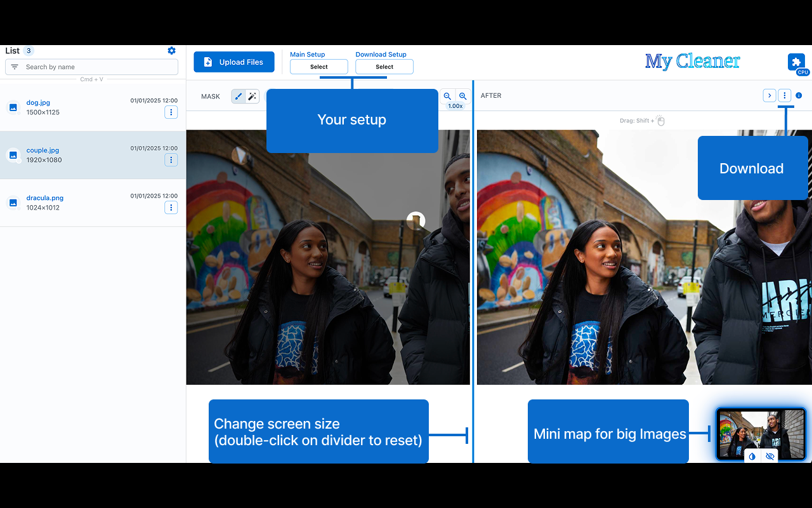Click the 1920×1080 dimensions text
Image resolution: width=812 pixels, height=508 pixels.
click(44, 160)
